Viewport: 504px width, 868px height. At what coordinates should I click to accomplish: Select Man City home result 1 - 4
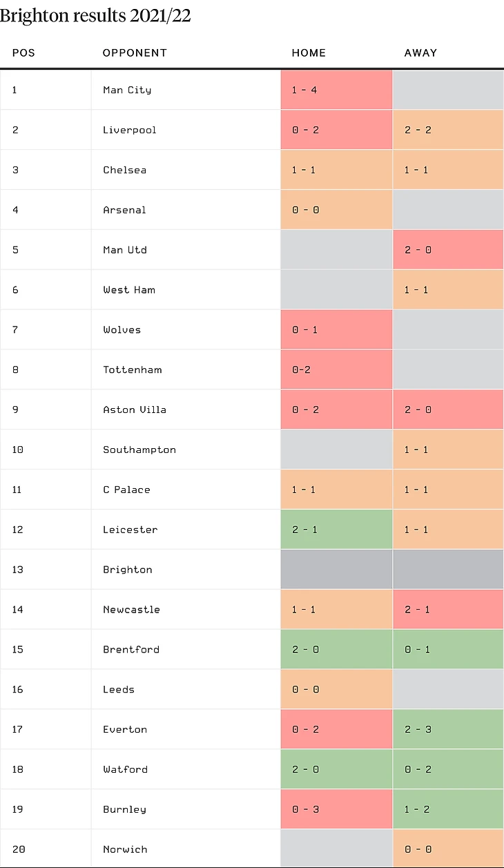(x=305, y=90)
